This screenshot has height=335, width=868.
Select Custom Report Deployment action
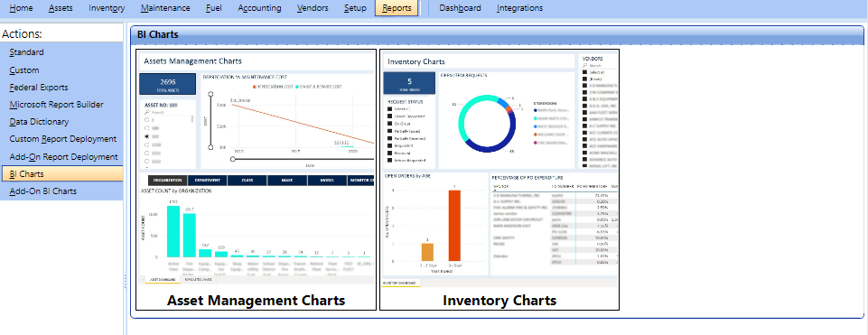pos(63,139)
